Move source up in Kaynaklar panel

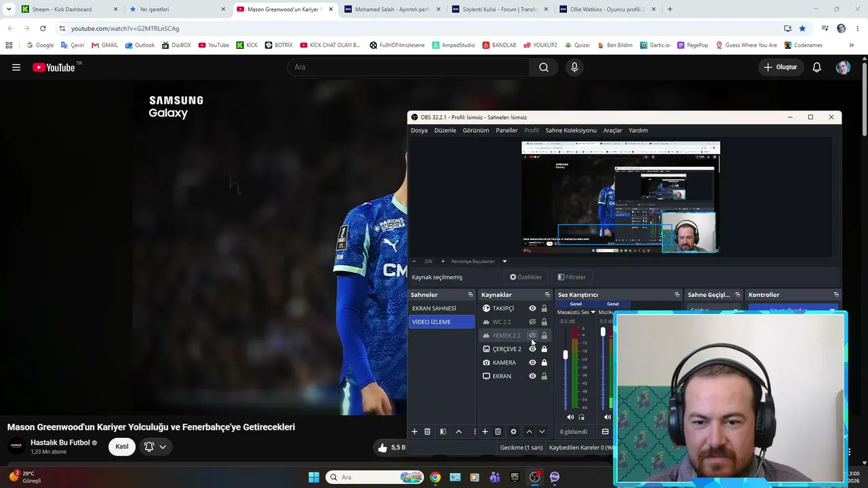pyautogui.click(x=529, y=432)
